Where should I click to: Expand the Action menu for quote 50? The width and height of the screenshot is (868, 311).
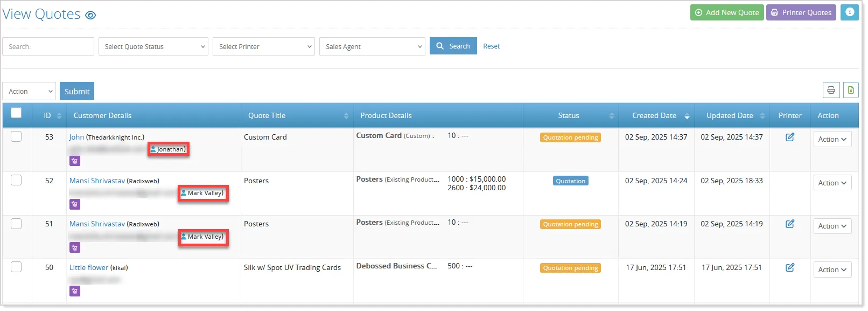pos(832,269)
